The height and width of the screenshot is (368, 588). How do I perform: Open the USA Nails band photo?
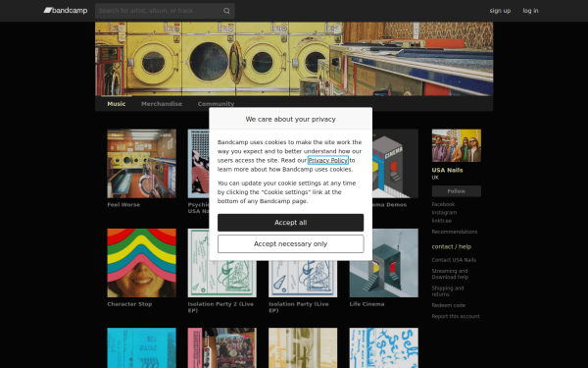457,145
